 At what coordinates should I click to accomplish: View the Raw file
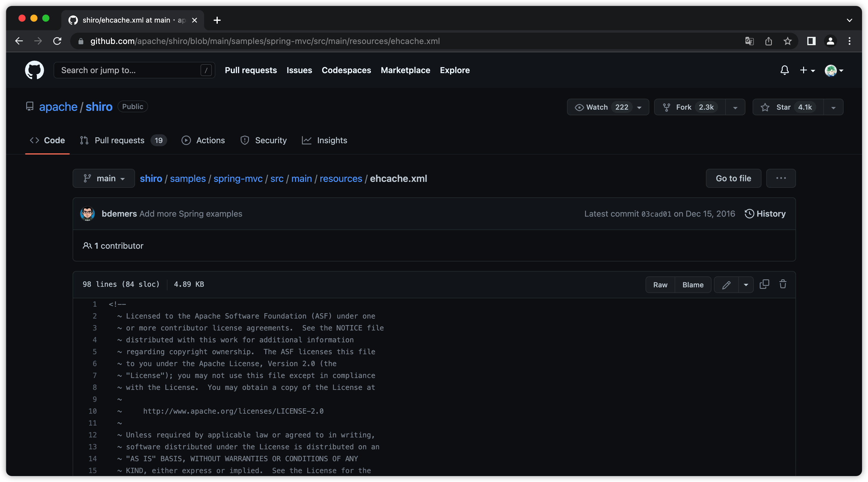coord(660,284)
